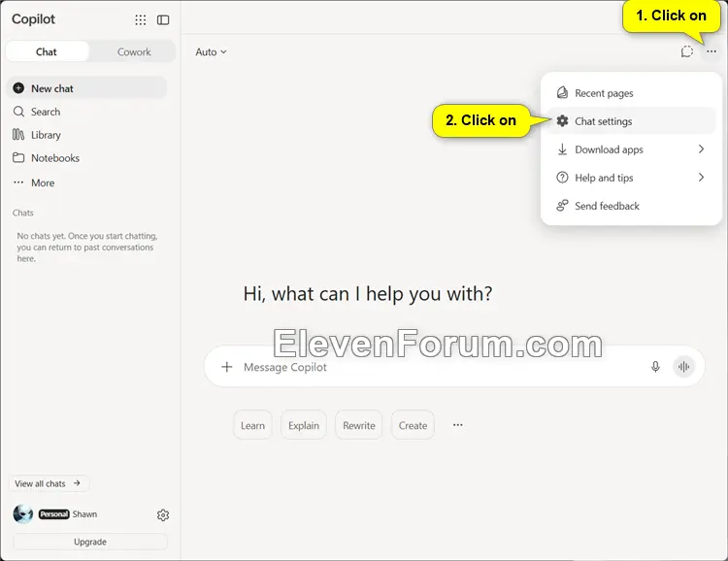Open the top-right three-dots menu

(x=711, y=51)
